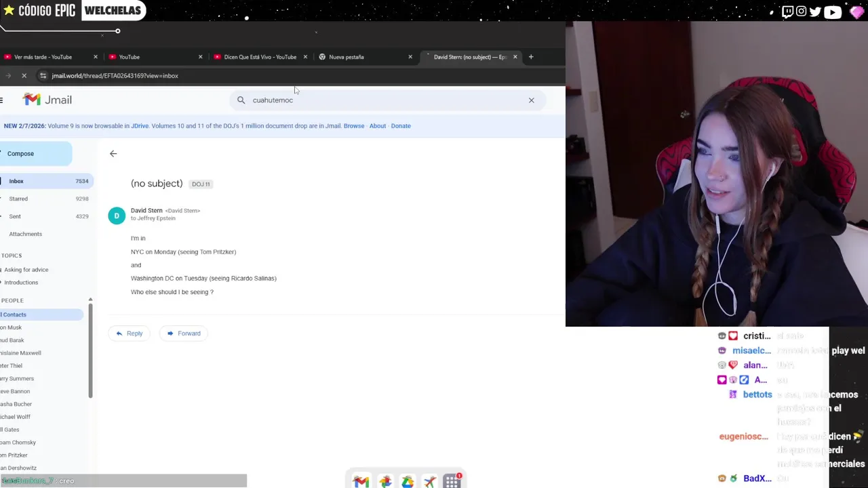This screenshot has height=488, width=868.
Task: Select Kasha Bucher in People list
Action: (x=16, y=405)
